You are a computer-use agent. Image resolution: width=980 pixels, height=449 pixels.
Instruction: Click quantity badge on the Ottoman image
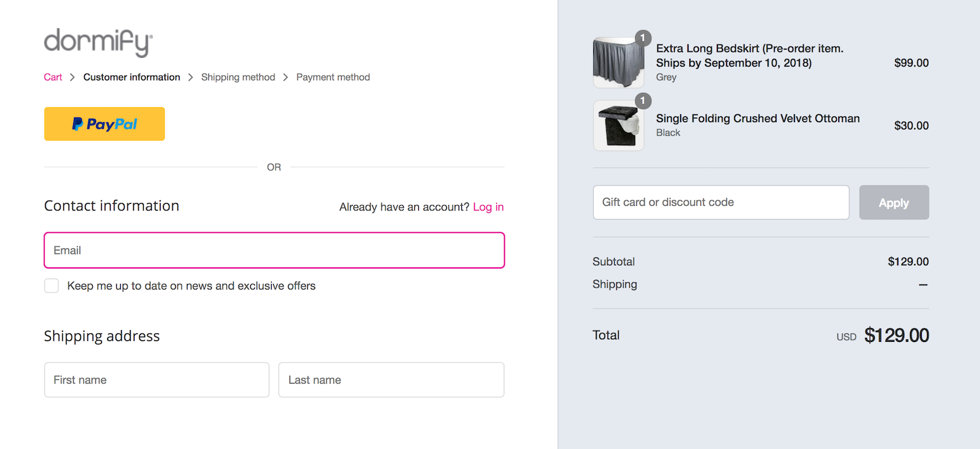click(644, 101)
